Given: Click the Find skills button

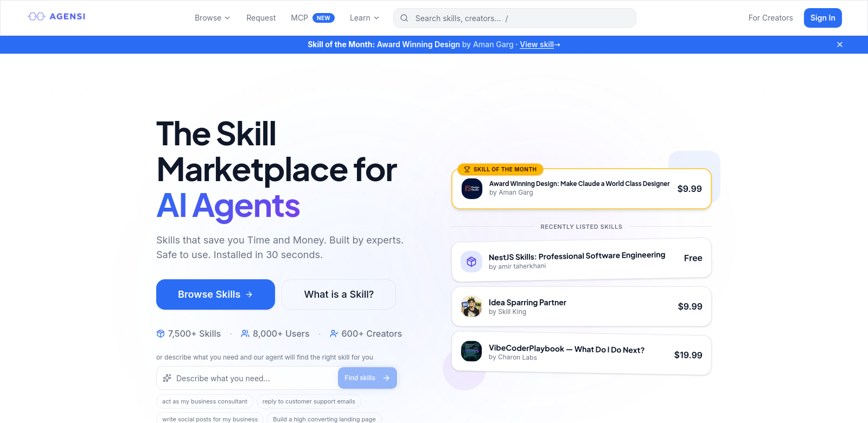Looking at the screenshot, I should click(x=367, y=378).
